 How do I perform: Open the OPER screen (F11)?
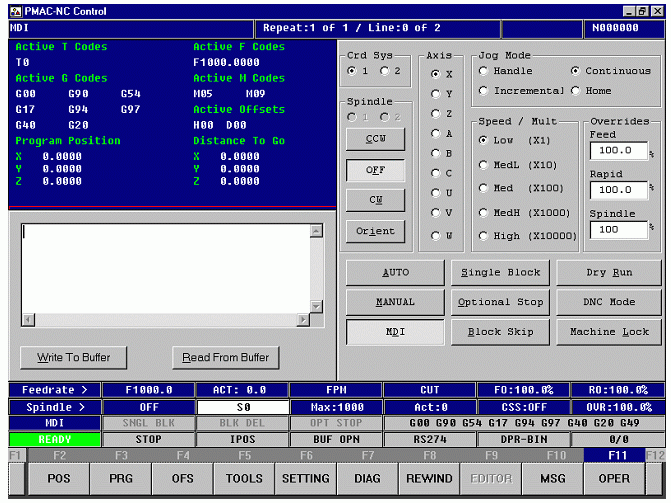pyautogui.click(x=614, y=479)
